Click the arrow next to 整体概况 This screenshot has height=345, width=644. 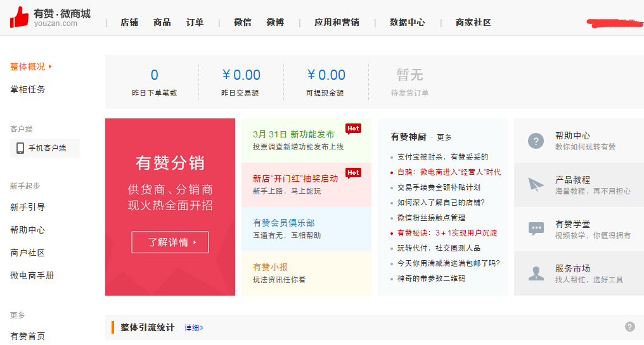coord(50,66)
